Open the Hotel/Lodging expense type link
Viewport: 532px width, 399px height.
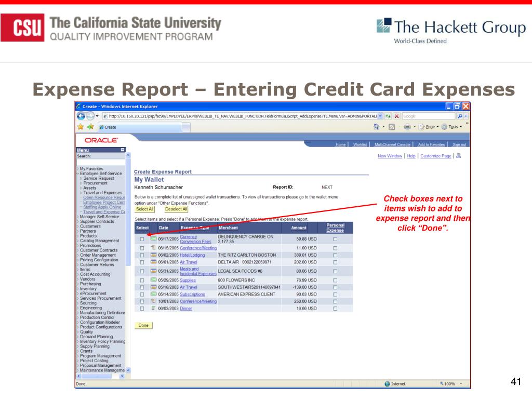point(192,255)
